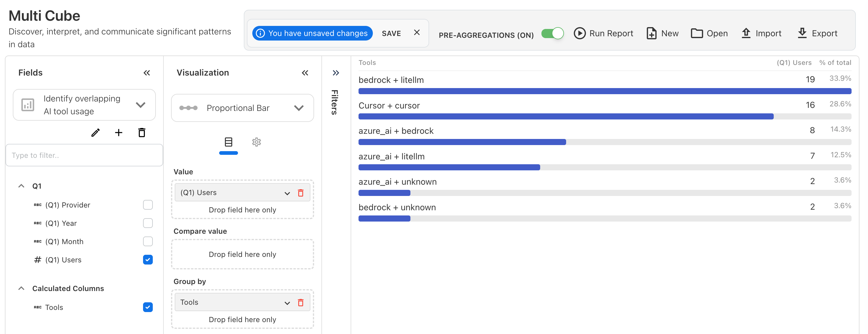Viewport: 868px width, 334px height.
Task: Collapse the Q1 field group
Action: [21, 186]
